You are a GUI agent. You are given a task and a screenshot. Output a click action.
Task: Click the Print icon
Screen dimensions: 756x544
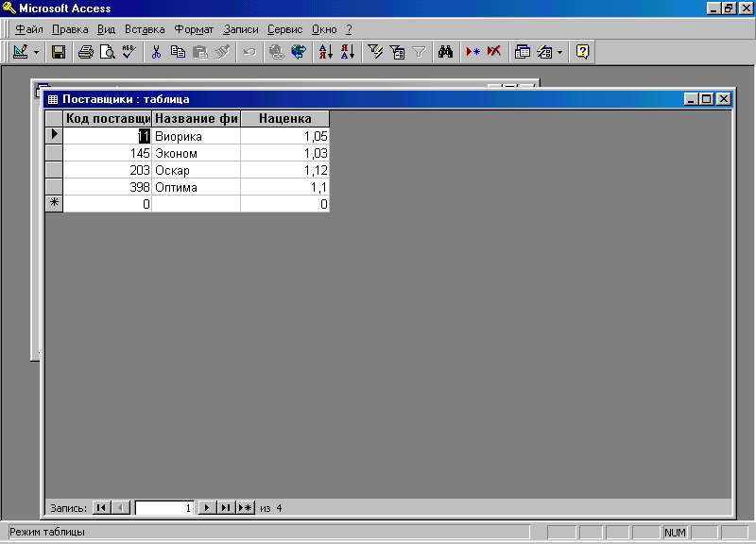coord(86,52)
